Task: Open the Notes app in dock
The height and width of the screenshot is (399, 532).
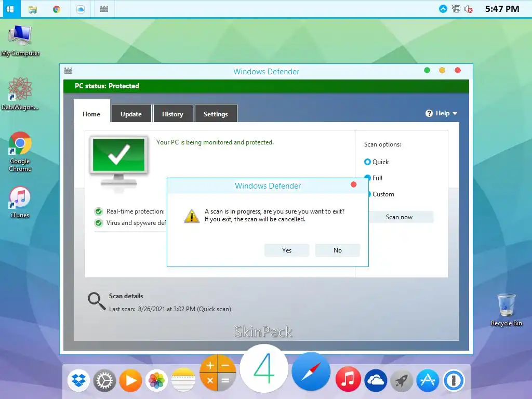Action: (183, 380)
